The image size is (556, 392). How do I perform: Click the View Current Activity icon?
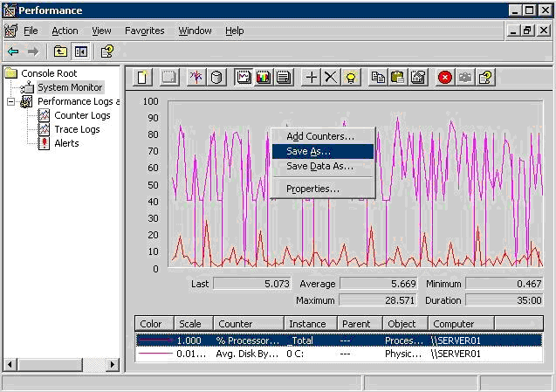point(196,77)
